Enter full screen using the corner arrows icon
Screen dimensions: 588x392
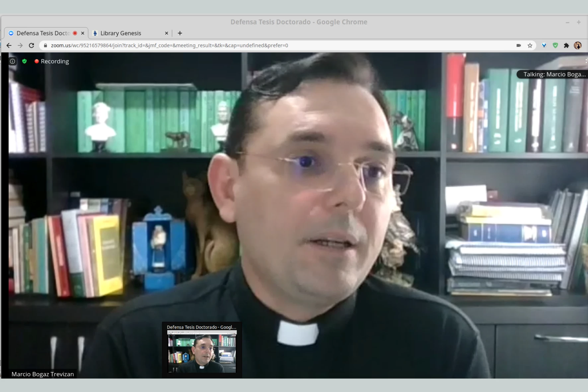point(586,61)
